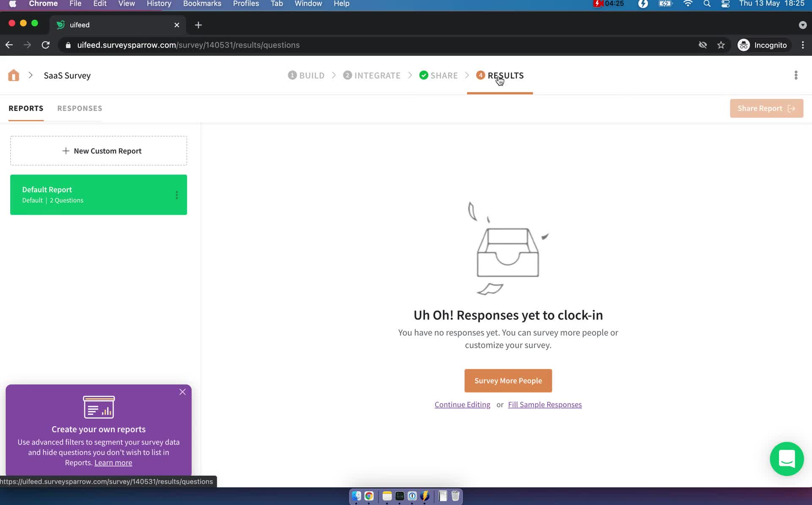This screenshot has height=505, width=812.
Task: Click the Survey More People button
Action: [x=508, y=381]
